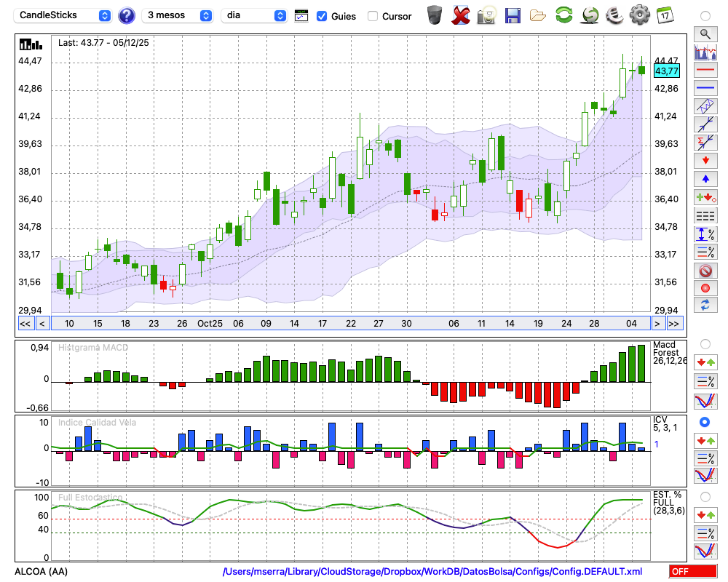Image resolution: width=728 pixels, height=582 pixels.
Task: Choose the trend channel drawing tool
Action: (x=705, y=106)
